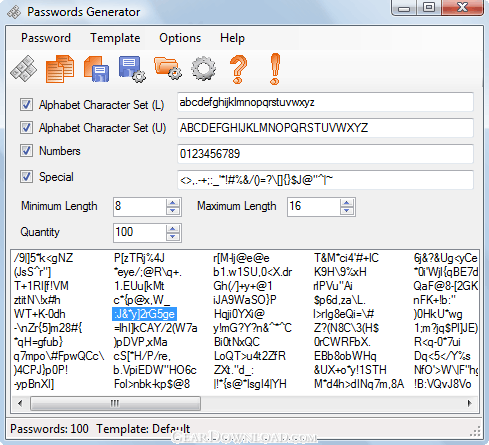Click the Quantity value field
Viewport: 489px width, 445px height.
140,232
